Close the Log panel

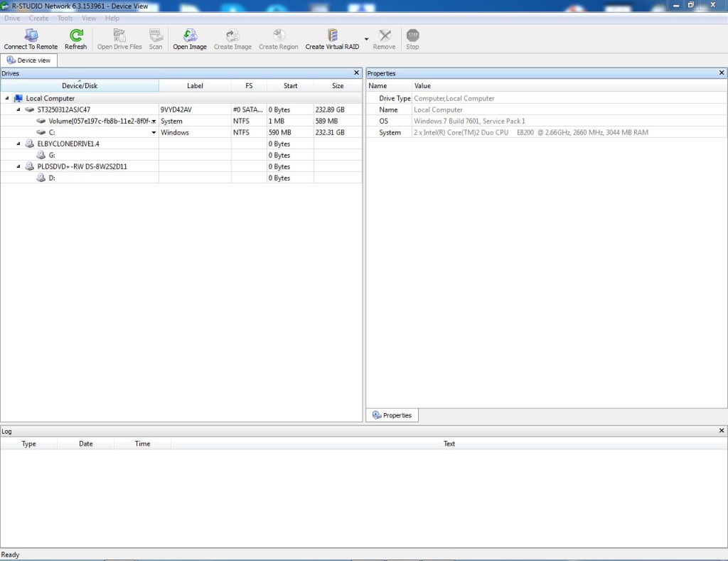[721, 430]
